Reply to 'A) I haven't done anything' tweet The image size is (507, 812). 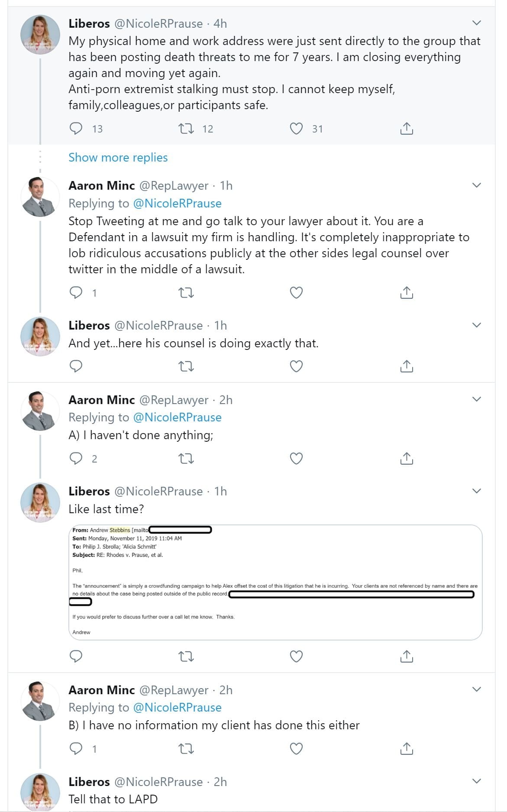point(76,458)
